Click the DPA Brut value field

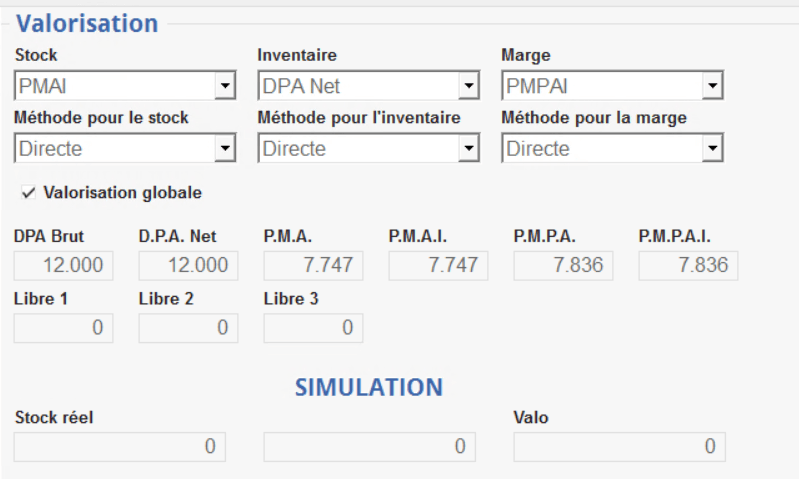pos(64,266)
